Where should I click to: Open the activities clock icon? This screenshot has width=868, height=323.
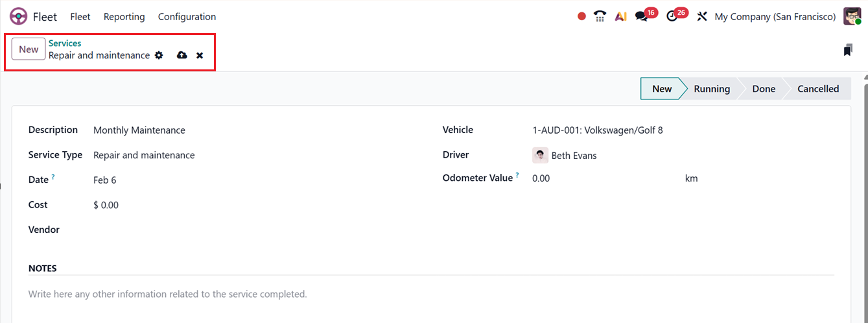(x=672, y=16)
